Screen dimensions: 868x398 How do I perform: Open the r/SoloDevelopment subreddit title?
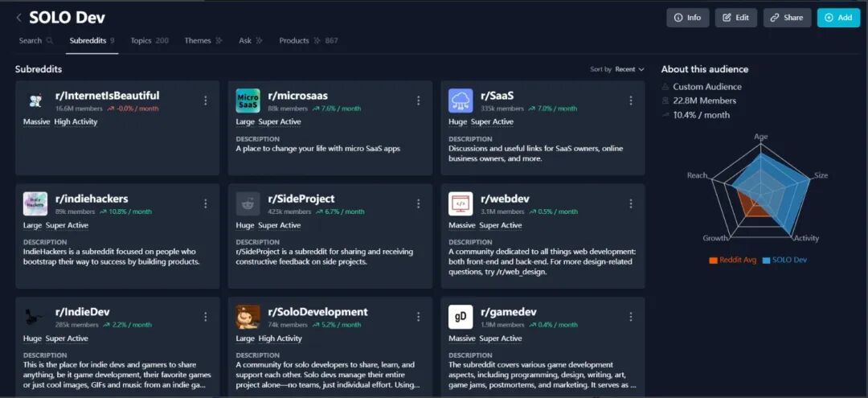pos(317,312)
